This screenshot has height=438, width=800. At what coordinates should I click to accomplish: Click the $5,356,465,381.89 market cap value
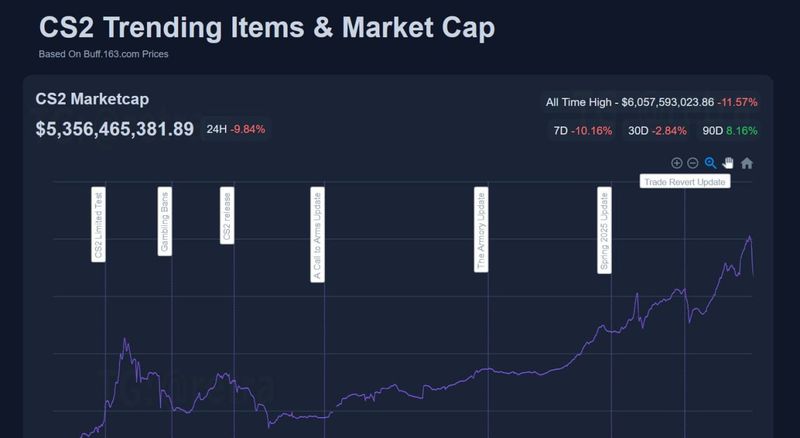[115, 129]
